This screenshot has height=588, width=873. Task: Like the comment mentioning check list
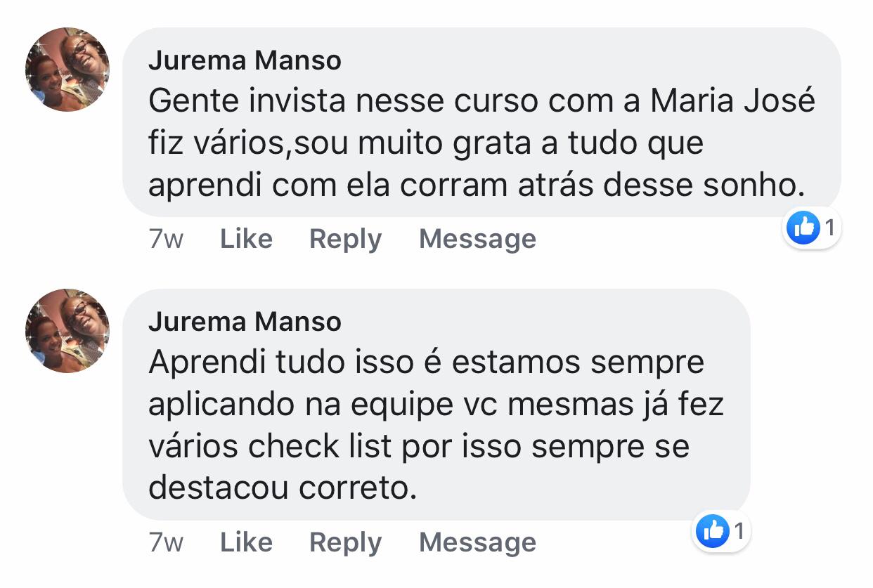(x=246, y=542)
